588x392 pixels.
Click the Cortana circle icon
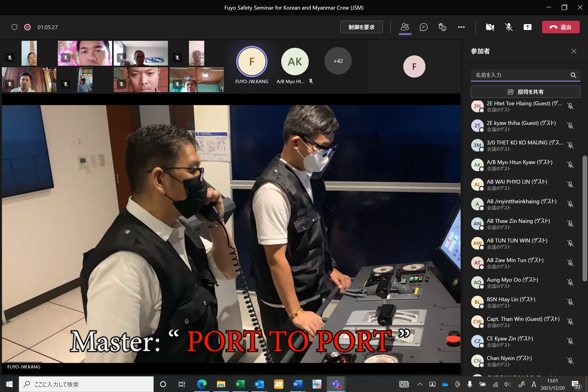pyautogui.click(x=163, y=384)
